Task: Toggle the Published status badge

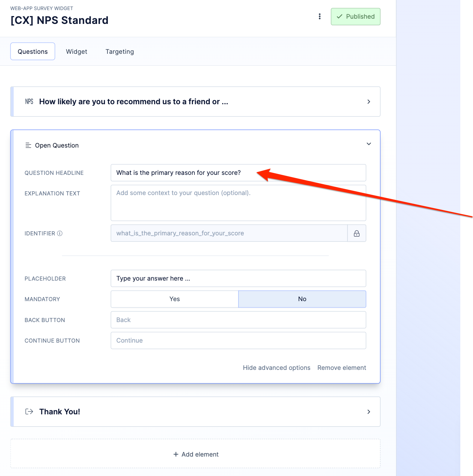Action: (x=355, y=16)
